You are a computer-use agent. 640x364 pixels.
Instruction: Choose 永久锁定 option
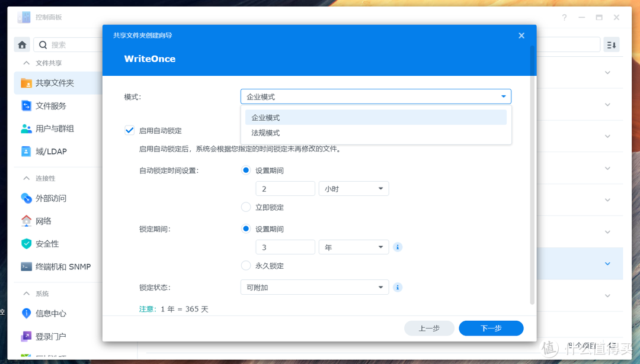pos(246,266)
